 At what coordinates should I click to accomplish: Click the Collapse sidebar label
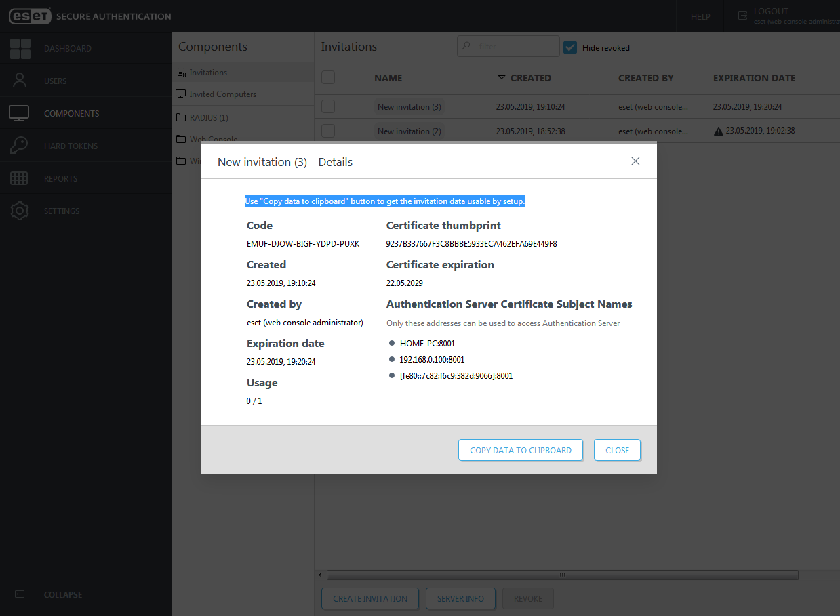(63, 594)
